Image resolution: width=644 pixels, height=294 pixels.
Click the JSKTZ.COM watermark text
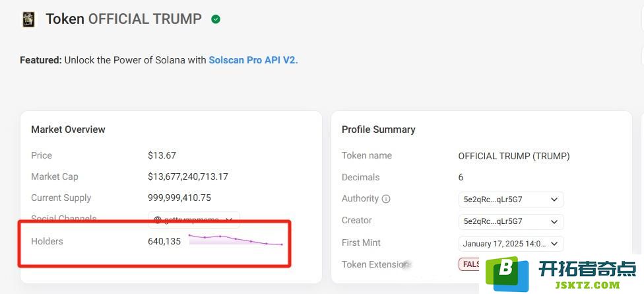[587, 285]
